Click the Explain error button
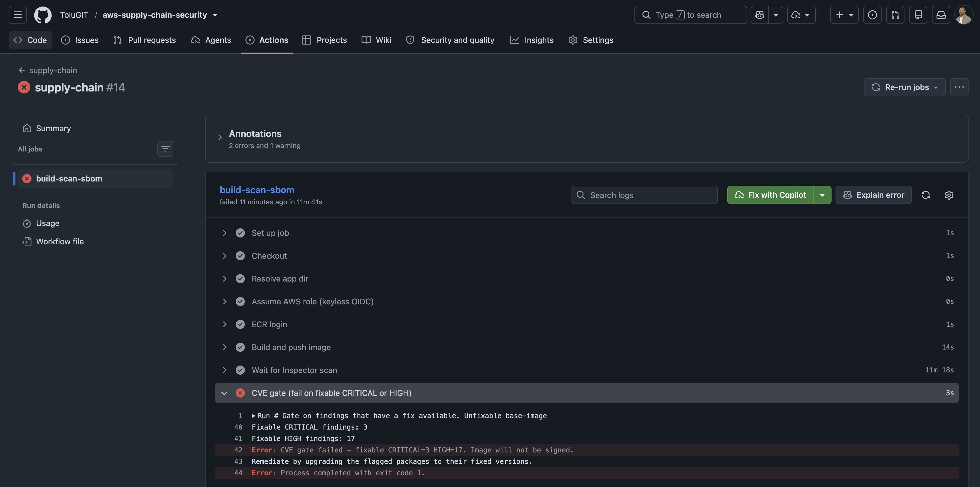This screenshot has width=980, height=487. [874, 195]
